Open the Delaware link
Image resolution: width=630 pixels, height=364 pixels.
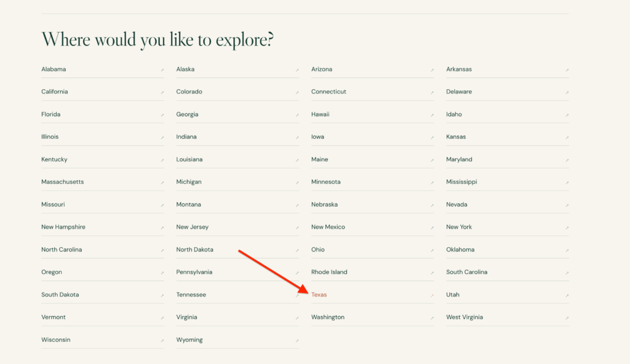[x=459, y=92]
